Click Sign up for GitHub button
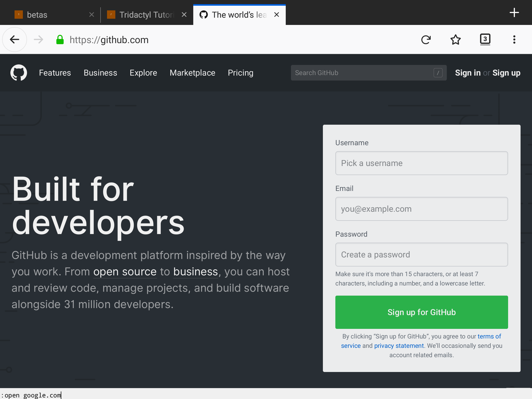 click(x=421, y=312)
